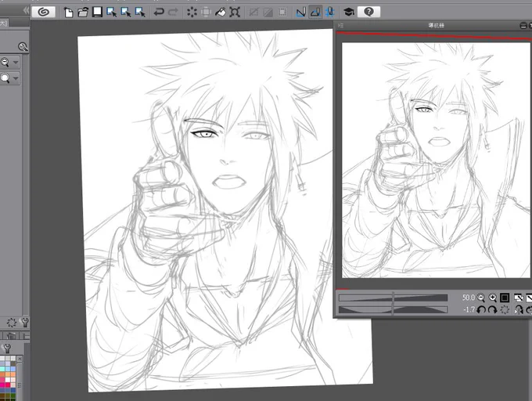Redo the undone action
The width and height of the screenshot is (532, 401).
tap(173, 13)
